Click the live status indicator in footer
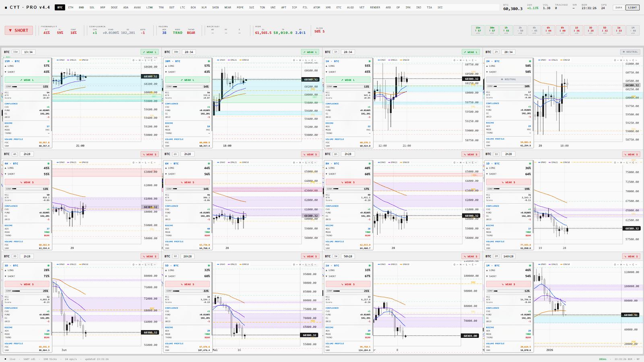 point(10,359)
